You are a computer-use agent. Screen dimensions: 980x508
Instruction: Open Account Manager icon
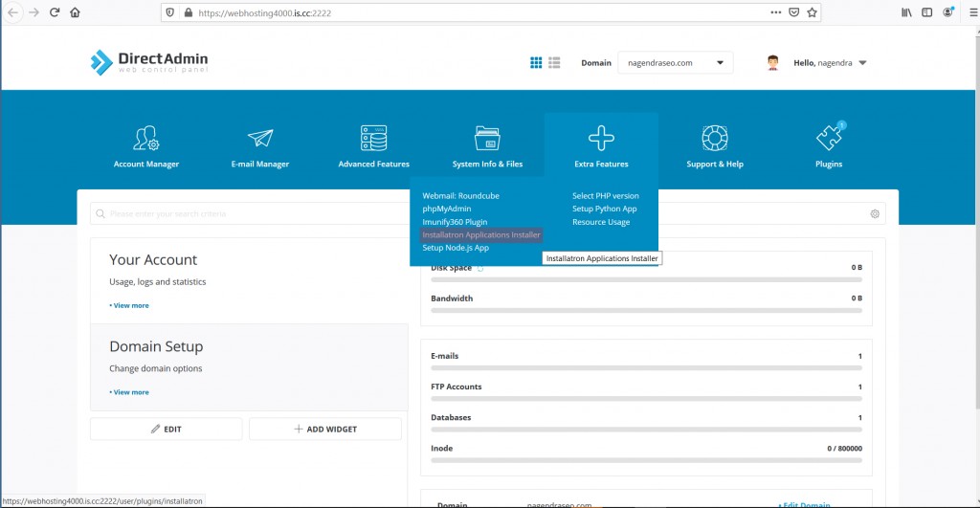click(x=146, y=138)
